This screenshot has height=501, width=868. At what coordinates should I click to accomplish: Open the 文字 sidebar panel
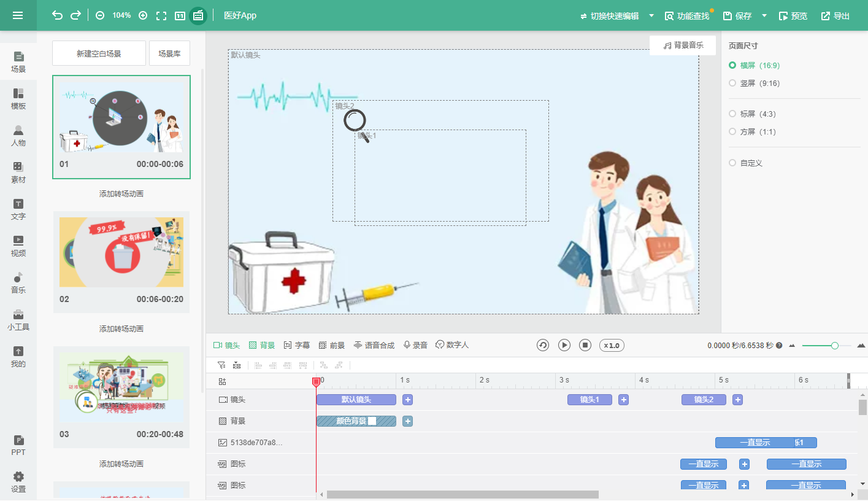(18, 209)
